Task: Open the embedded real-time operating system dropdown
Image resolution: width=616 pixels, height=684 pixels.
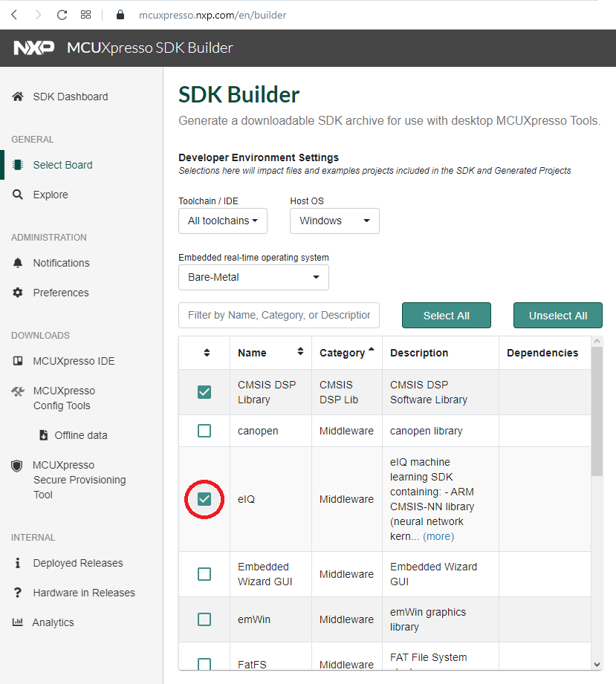Action: pyautogui.click(x=253, y=277)
